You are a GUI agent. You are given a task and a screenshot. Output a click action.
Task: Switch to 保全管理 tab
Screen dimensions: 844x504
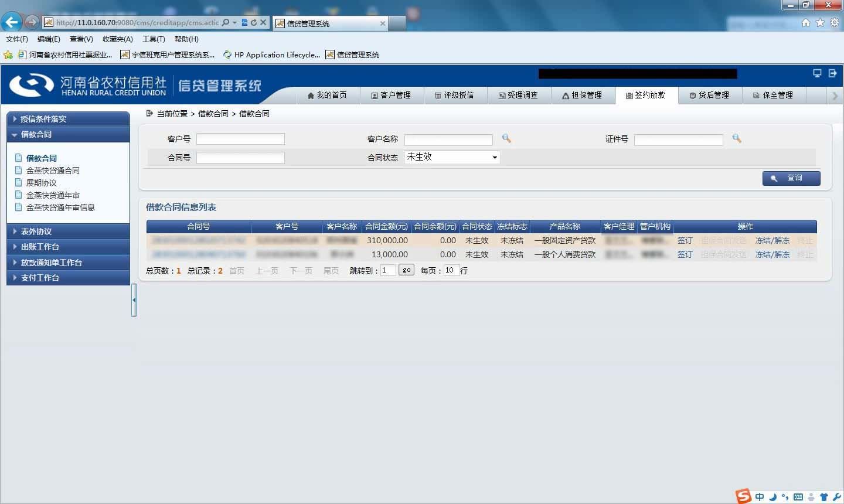[x=774, y=95]
